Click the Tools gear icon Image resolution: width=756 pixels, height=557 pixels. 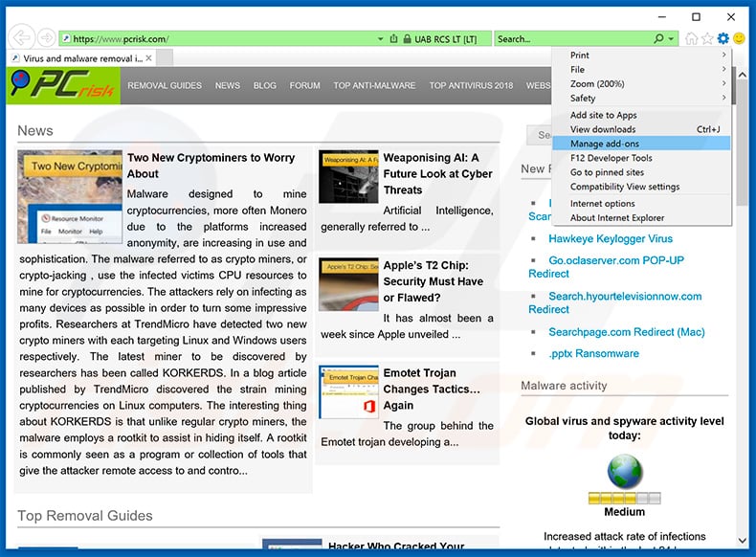723,38
